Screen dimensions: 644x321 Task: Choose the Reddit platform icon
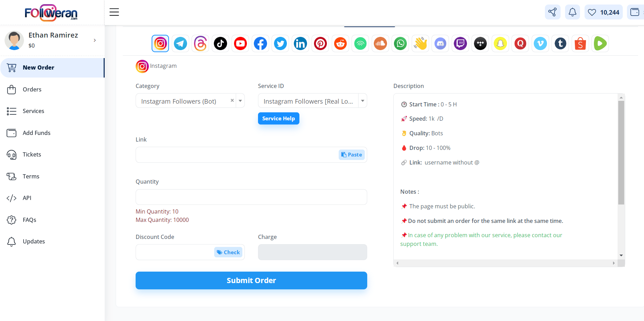point(340,43)
